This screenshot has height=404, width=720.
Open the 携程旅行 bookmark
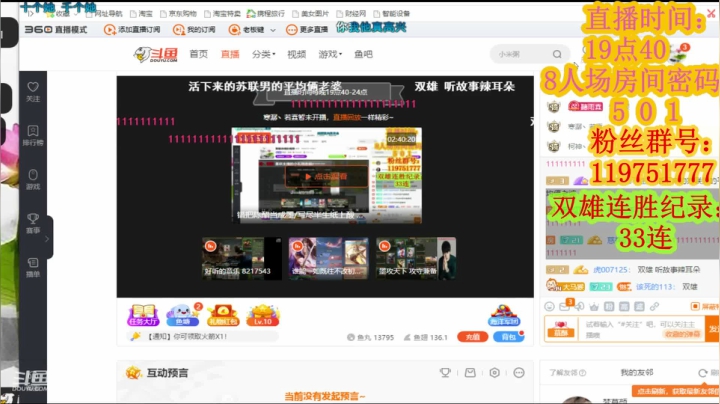click(266, 14)
